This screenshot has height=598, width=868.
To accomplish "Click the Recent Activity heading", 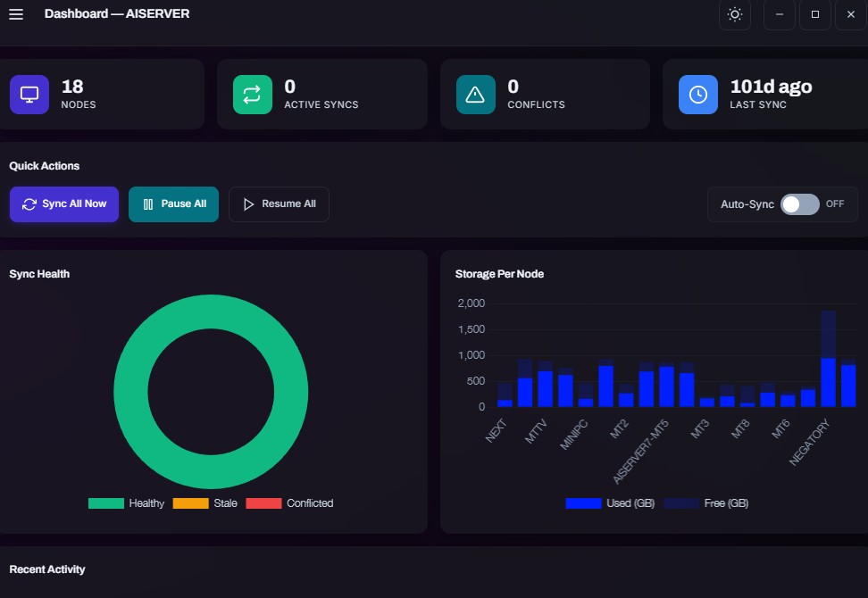I will [47, 569].
